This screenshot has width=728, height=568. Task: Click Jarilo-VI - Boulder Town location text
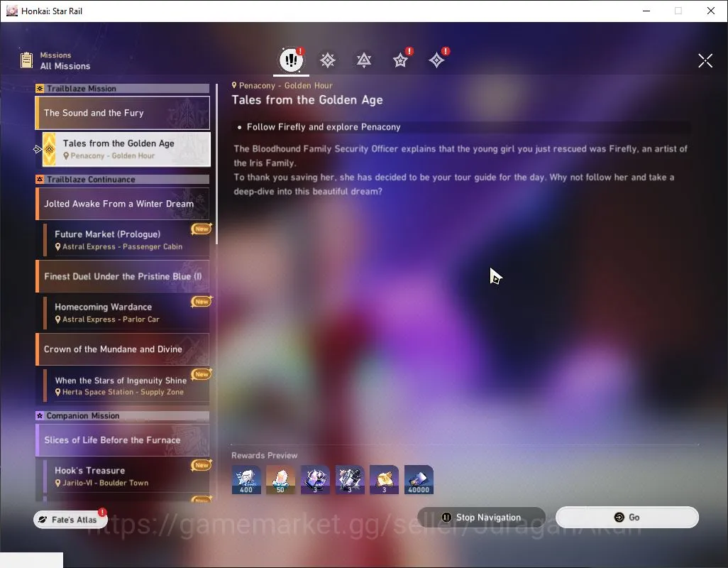tap(106, 483)
